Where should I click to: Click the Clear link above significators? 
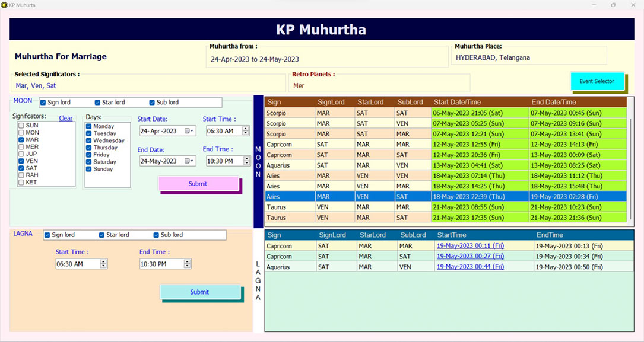[66, 118]
